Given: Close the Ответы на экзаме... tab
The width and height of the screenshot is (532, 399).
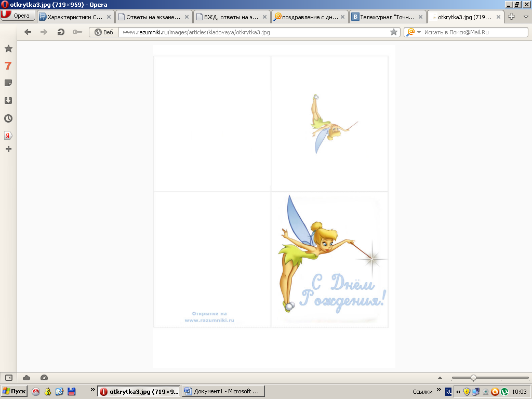Looking at the screenshot, I should [x=187, y=17].
